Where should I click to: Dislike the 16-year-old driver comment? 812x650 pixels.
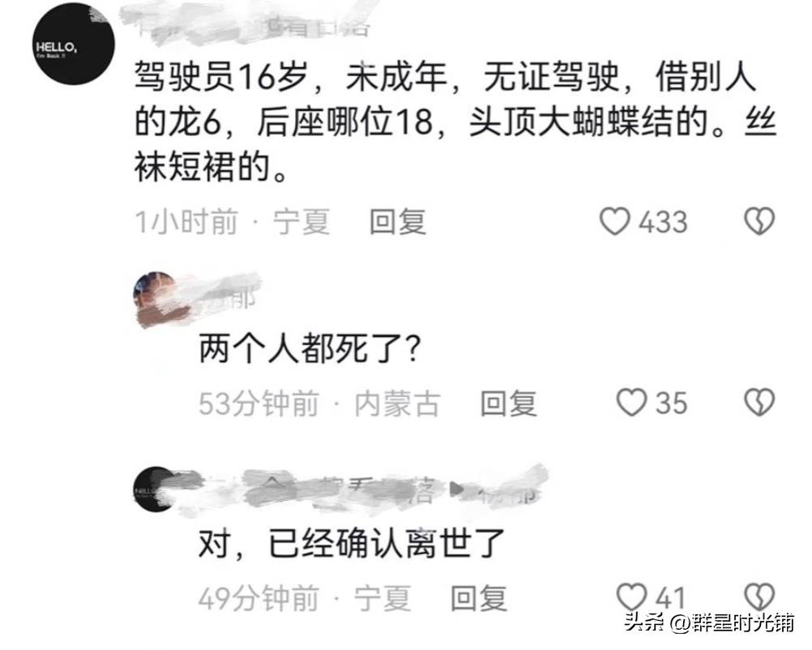point(759,222)
